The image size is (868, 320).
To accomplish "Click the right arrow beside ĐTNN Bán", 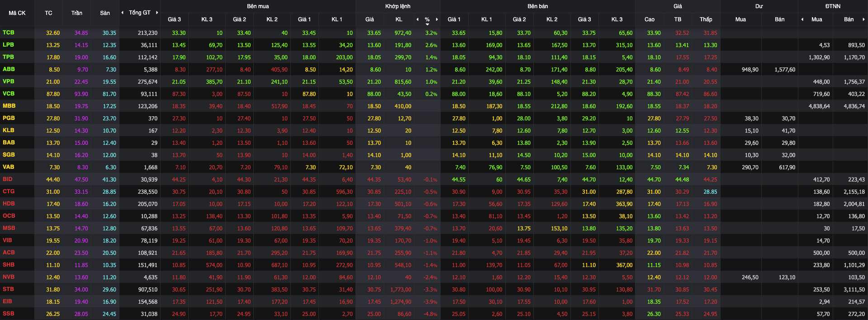I will [864, 19].
